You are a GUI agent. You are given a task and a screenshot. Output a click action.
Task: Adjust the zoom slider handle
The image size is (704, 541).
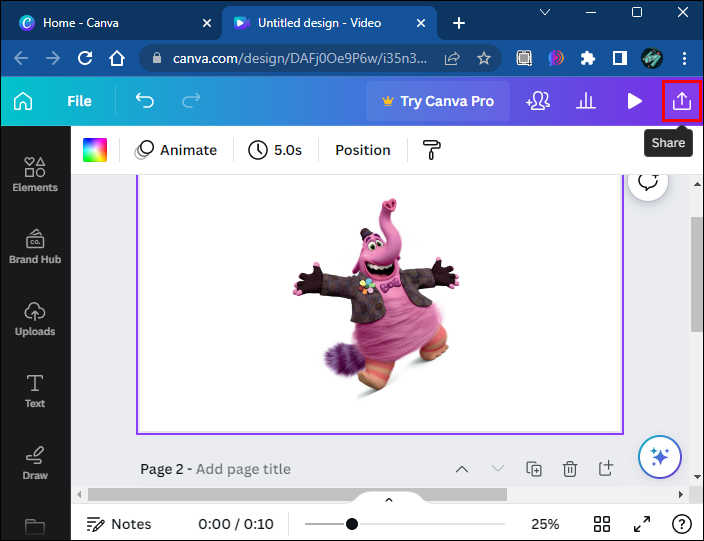[x=352, y=524]
